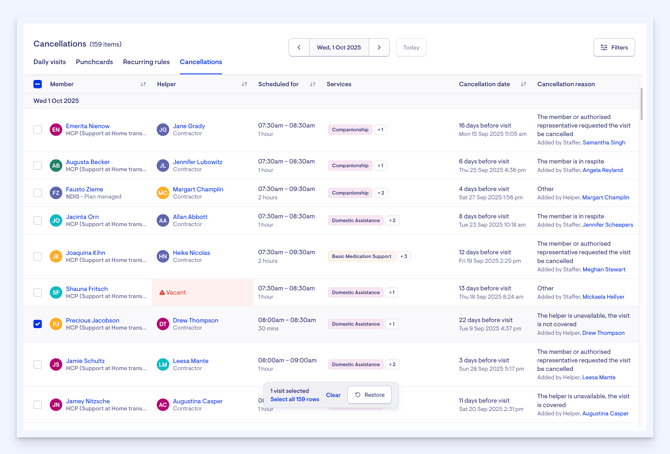Open the Recurring rules tab
Image resolution: width=670 pixels, height=454 pixels.
pyautogui.click(x=146, y=62)
